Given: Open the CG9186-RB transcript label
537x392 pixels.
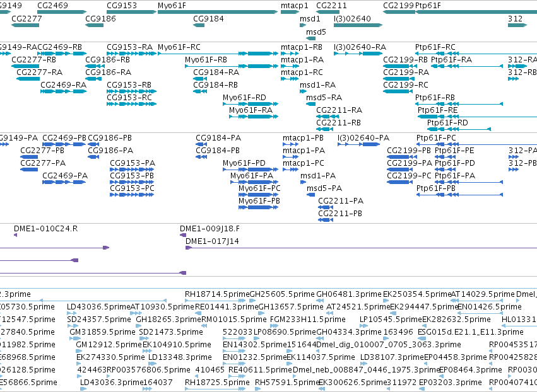Looking at the screenshot, I should tap(107, 59).
